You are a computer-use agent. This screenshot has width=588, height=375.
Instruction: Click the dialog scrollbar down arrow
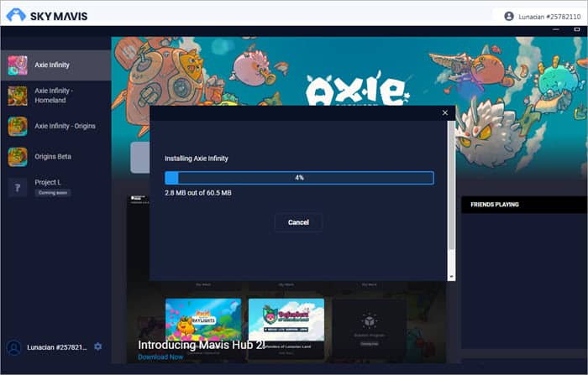(x=451, y=276)
